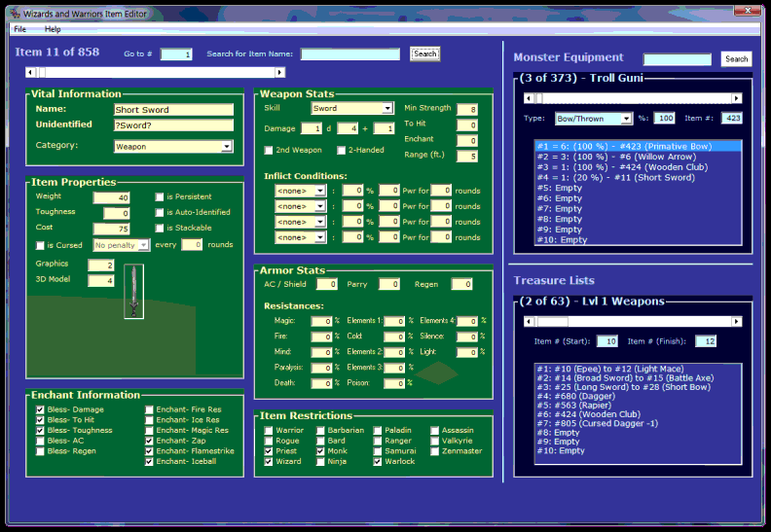Select treasure row #7 Cursed Dagger -1
This screenshot has height=532, width=771.
tap(638, 423)
